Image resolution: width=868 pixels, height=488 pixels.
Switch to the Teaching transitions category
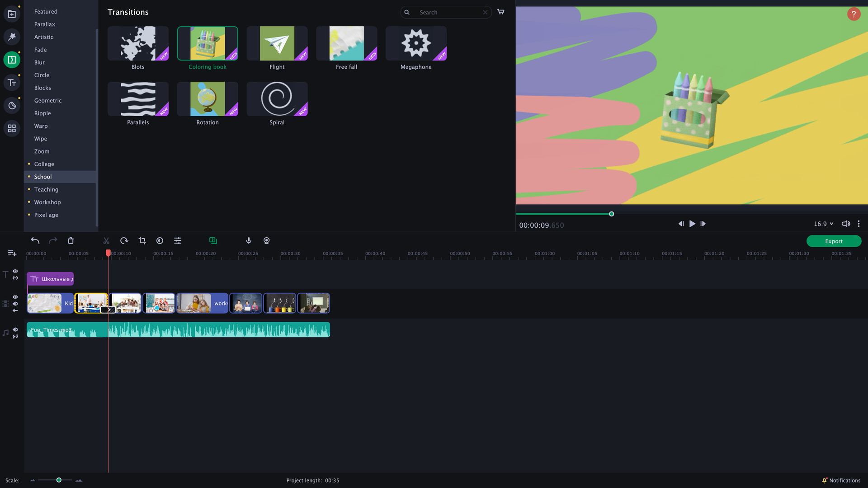tap(46, 189)
